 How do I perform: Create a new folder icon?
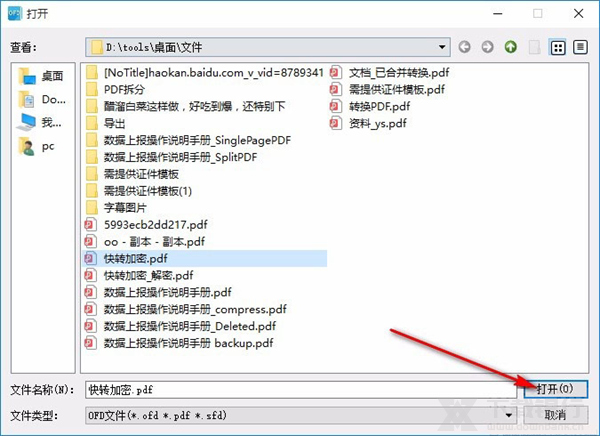pos(534,47)
